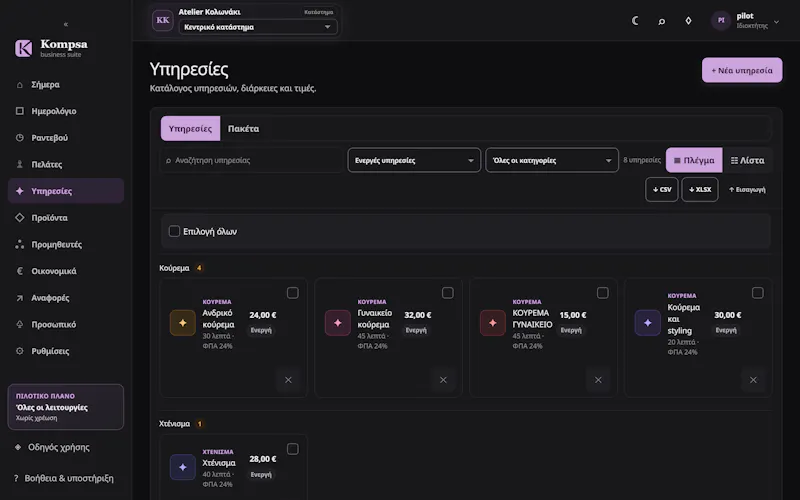Select the Χτένισμα card checkbox

[292, 449]
